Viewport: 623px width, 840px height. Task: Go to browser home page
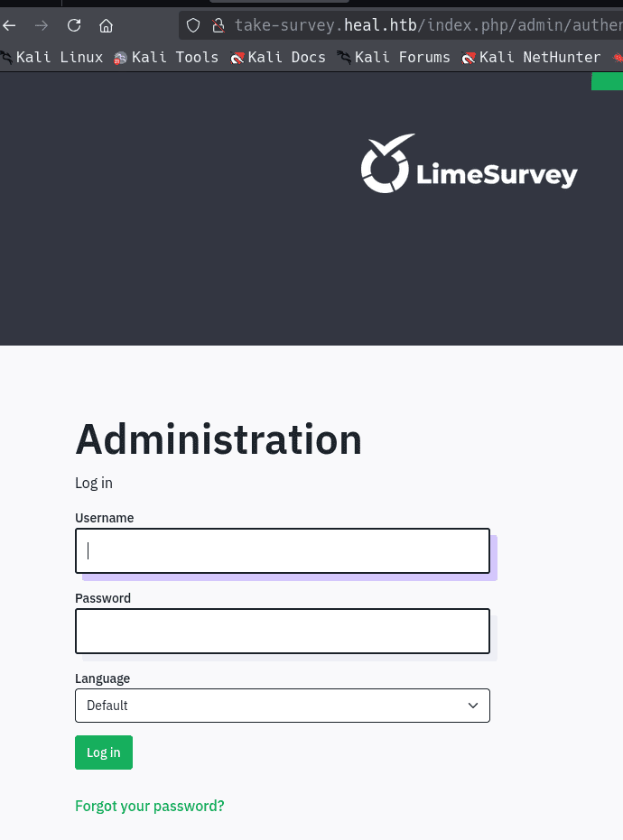click(107, 25)
